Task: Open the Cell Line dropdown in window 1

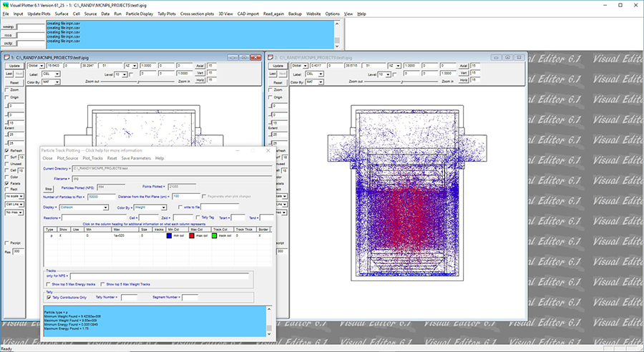Action: (x=14, y=204)
